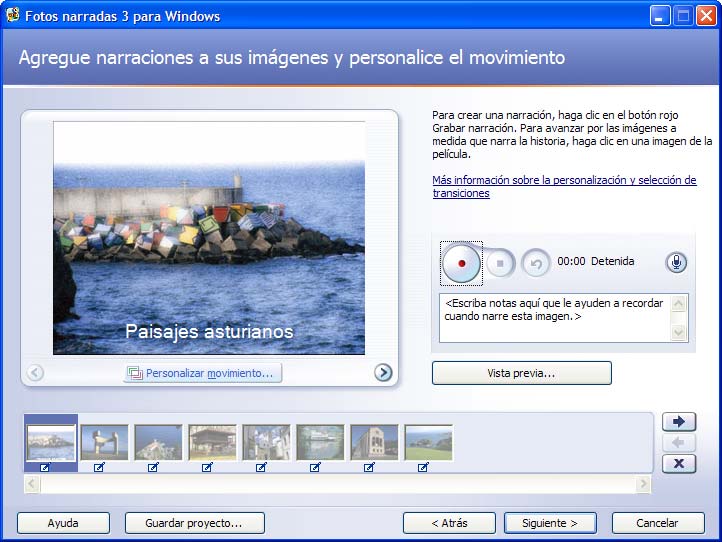Go back with the Atrás button
The height and width of the screenshot is (542, 722).
coord(449,523)
